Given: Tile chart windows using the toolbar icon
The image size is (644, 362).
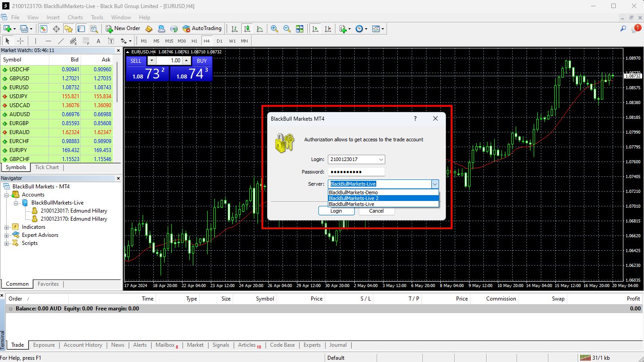Looking at the screenshot, I should pyautogui.click(x=300, y=29).
